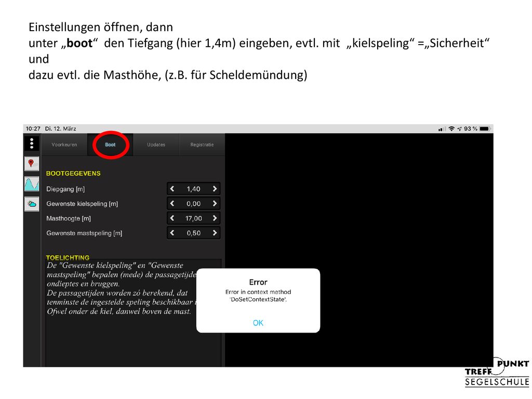Click the DoSetContextState error message
Image resolution: width=532 pixels, height=399 pixels.
pyautogui.click(x=258, y=296)
